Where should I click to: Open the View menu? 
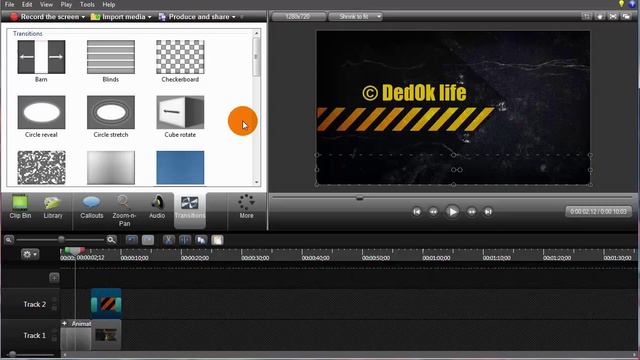click(46, 4)
